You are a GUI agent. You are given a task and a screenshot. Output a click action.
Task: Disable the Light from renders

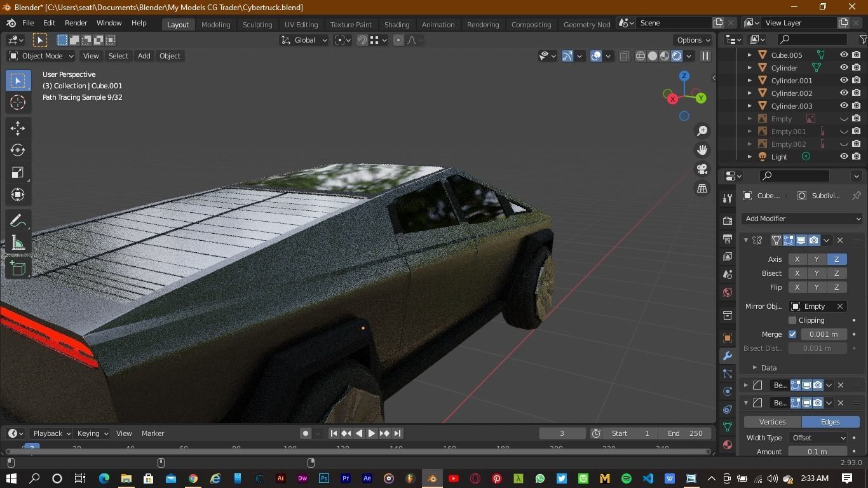tap(857, 157)
